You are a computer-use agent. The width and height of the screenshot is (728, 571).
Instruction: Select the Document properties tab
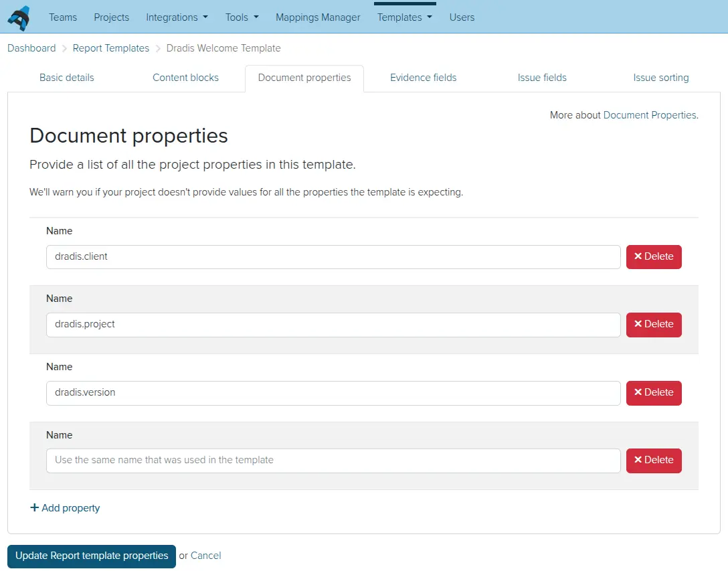tap(304, 78)
